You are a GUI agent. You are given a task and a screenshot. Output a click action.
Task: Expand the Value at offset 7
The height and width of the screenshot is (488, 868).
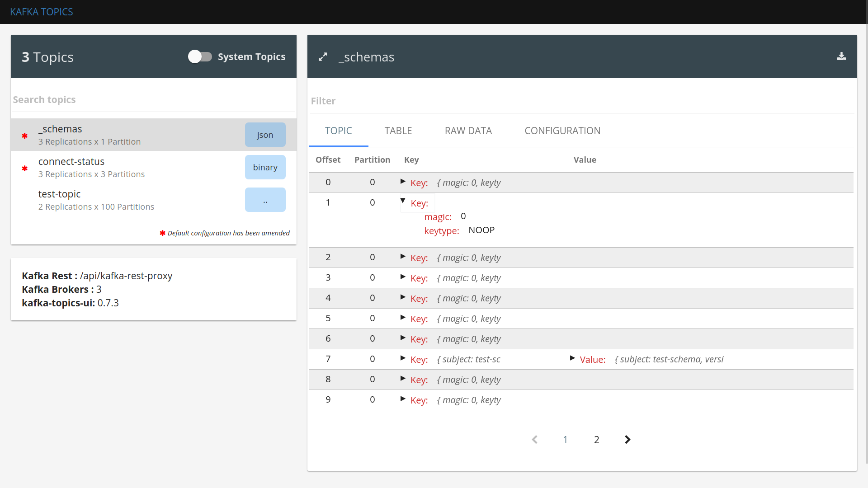[x=572, y=358]
